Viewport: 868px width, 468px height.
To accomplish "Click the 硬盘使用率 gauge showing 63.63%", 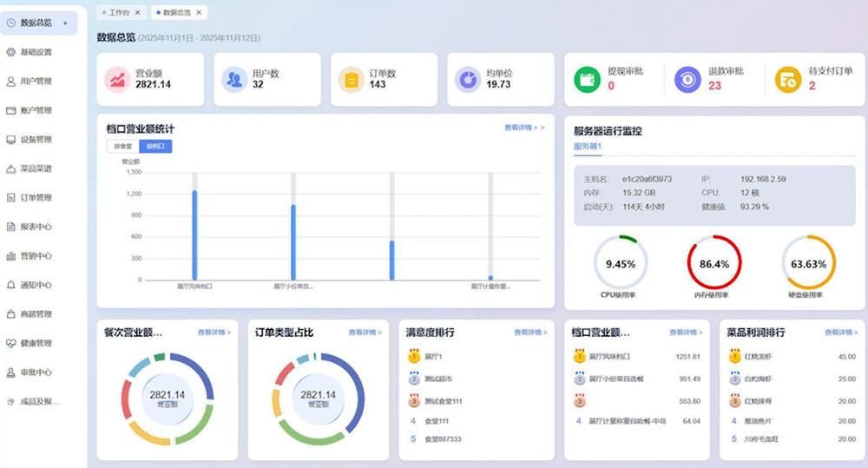I will pyautogui.click(x=808, y=263).
